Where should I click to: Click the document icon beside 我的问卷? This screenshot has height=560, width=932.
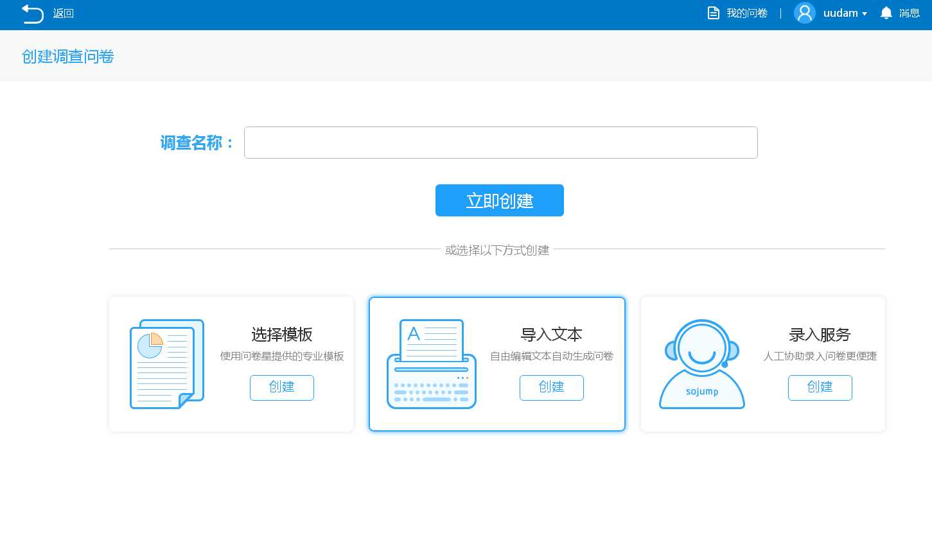[713, 13]
